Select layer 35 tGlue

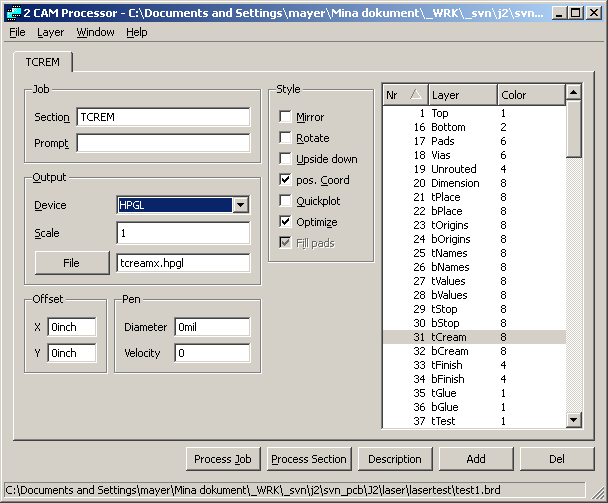coord(475,392)
